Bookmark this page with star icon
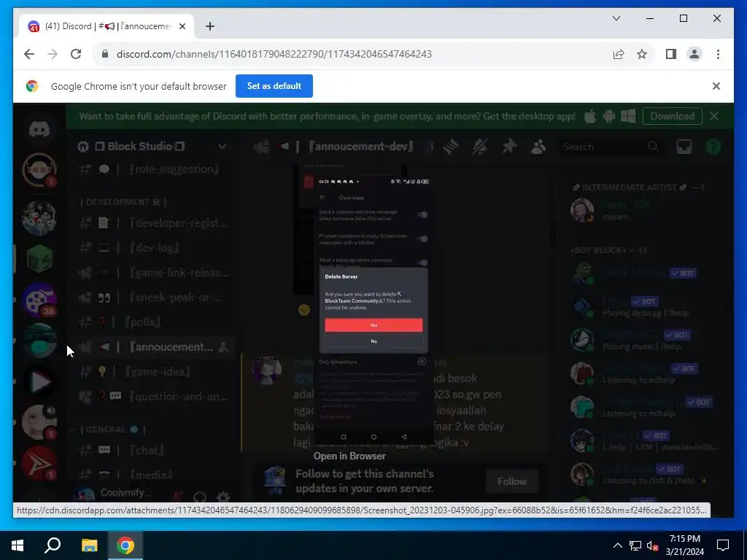 click(642, 54)
